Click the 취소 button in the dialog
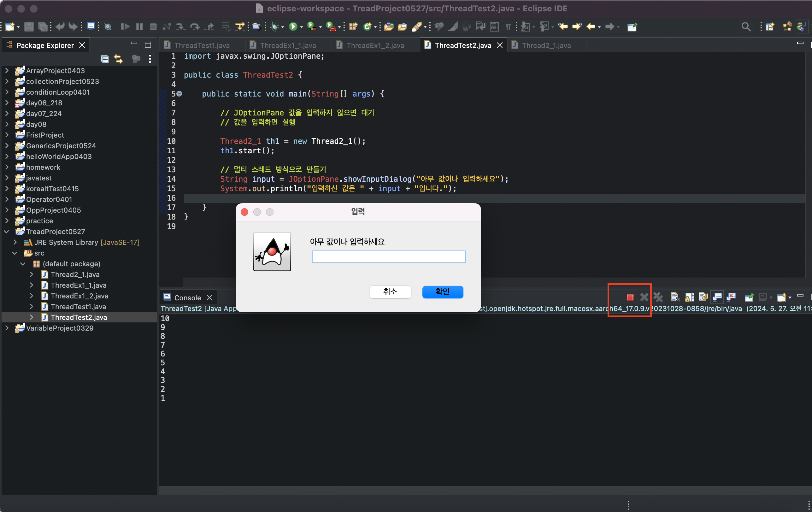The width and height of the screenshot is (812, 512). pos(390,291)
